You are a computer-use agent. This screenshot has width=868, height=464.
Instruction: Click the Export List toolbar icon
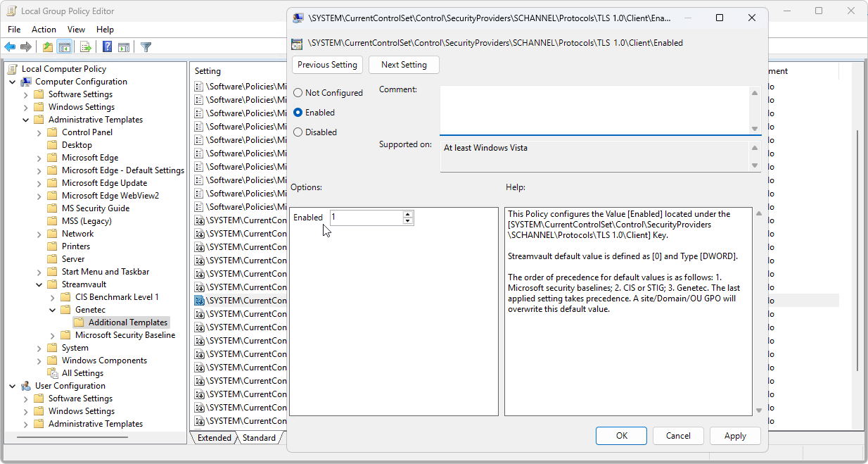point(85,47)
